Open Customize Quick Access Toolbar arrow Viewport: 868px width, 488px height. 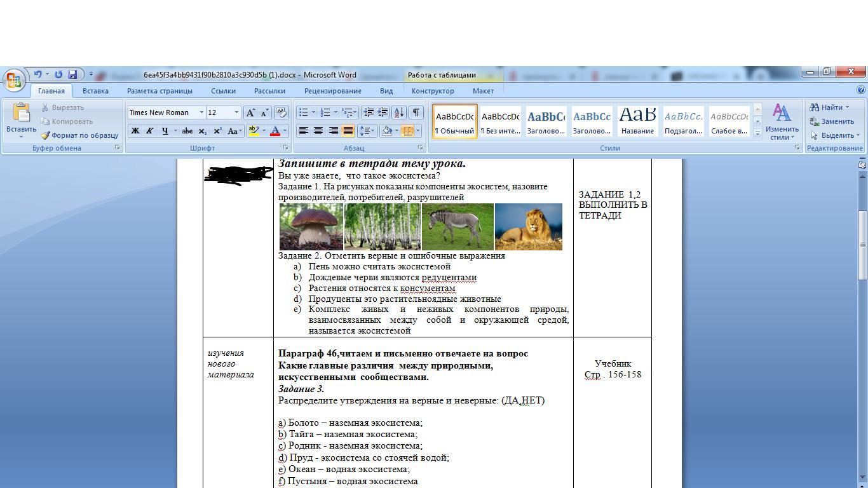(91, 74)
